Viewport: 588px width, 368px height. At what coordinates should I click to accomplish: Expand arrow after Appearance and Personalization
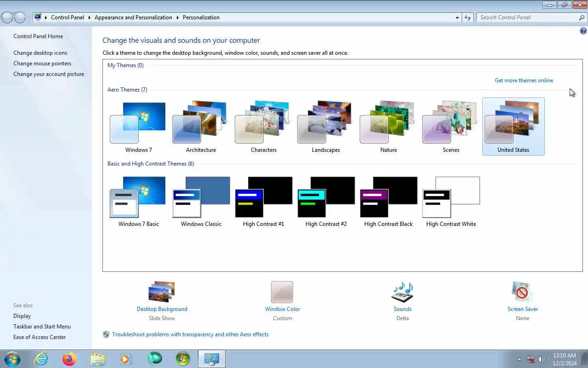177,17
